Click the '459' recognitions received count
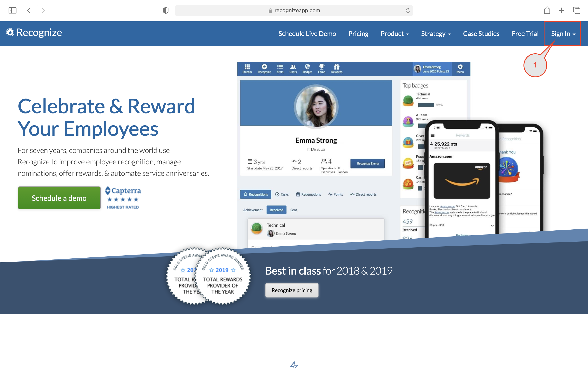Image resolution: width=588 pixels, height=368 pixels. [x=408, y=221]
